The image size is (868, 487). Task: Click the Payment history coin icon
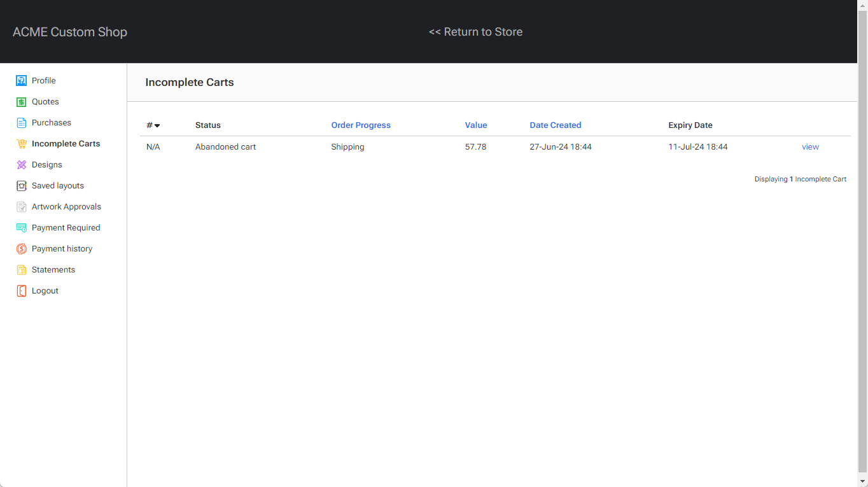pyautogui.click(x=21, y=248)
